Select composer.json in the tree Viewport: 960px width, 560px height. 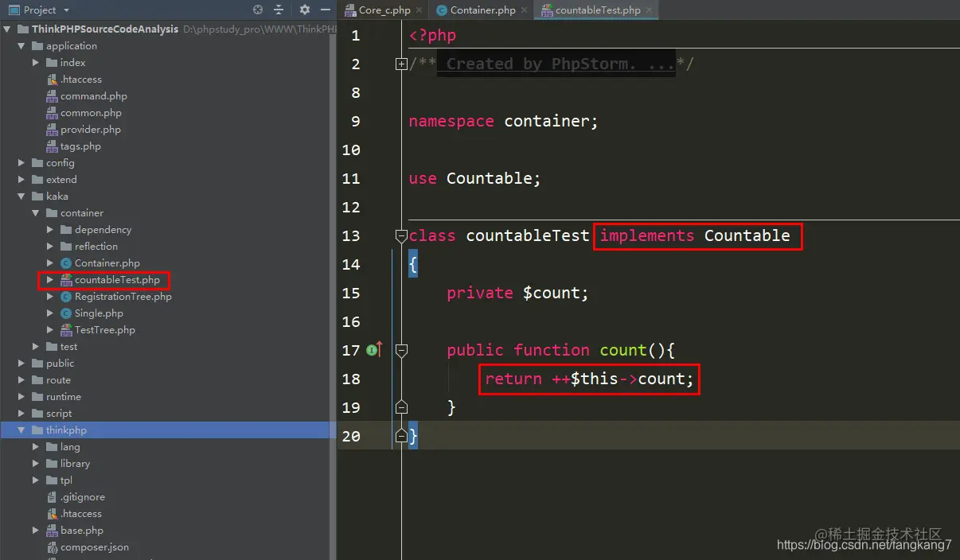(x=94, y=547)
